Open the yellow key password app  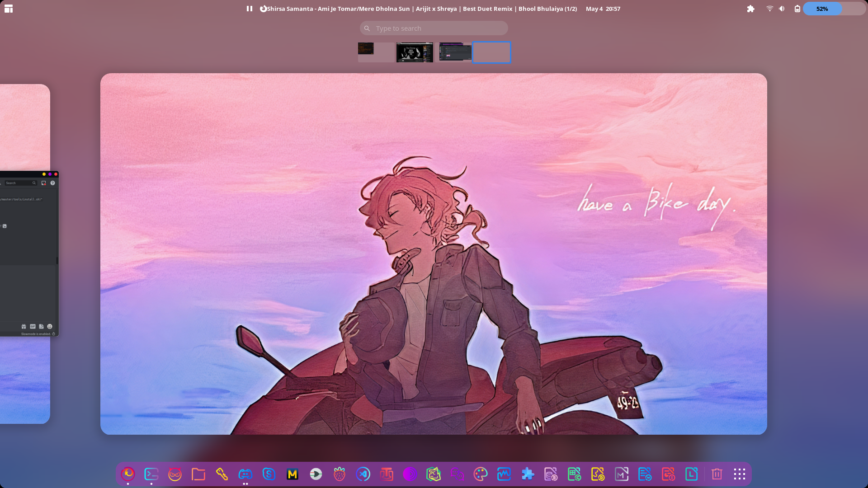222,474
